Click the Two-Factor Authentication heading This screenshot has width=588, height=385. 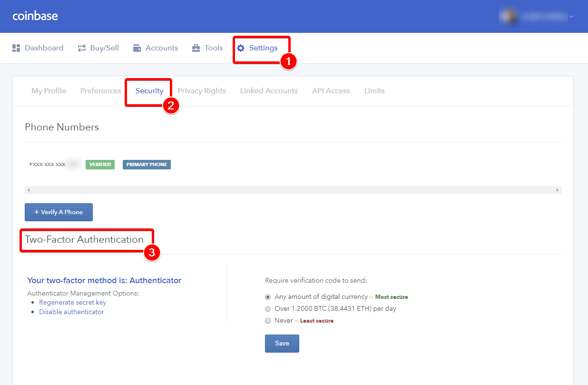[84, 239]
